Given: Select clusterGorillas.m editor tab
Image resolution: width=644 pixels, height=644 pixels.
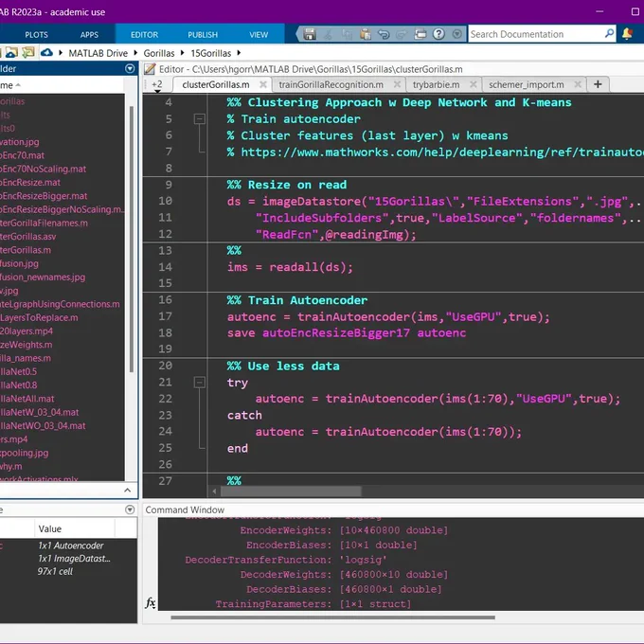Looking at the screenshot, I should tap(216, 84).
